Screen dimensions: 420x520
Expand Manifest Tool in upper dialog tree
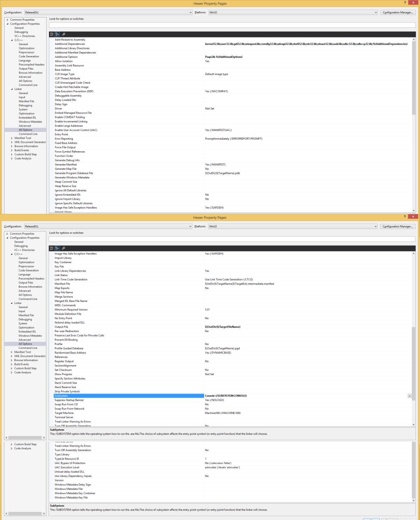[12, 138]
